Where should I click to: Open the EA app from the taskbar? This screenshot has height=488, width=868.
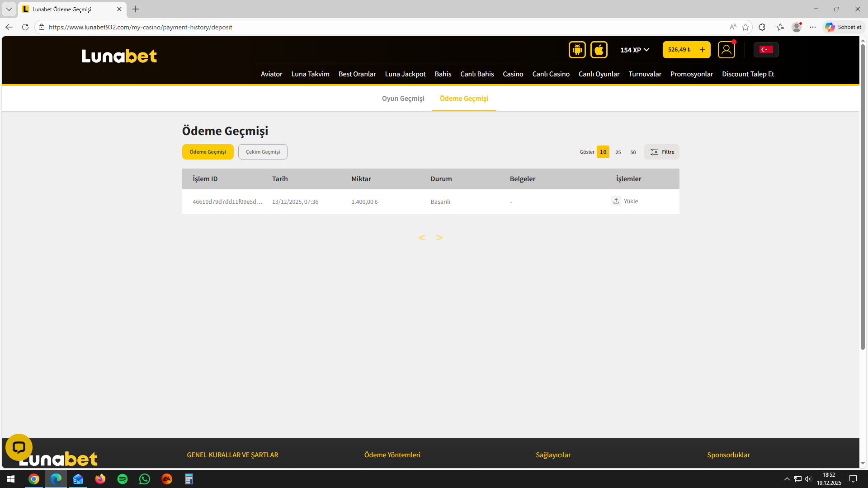tap(167, 479)
